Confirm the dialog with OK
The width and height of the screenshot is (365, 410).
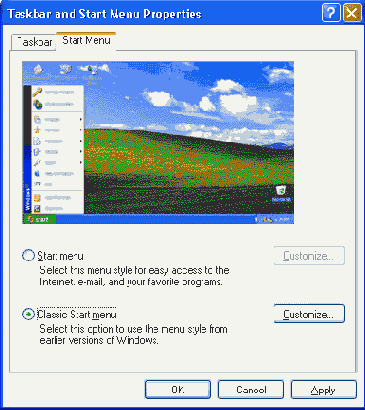[178, 389]
